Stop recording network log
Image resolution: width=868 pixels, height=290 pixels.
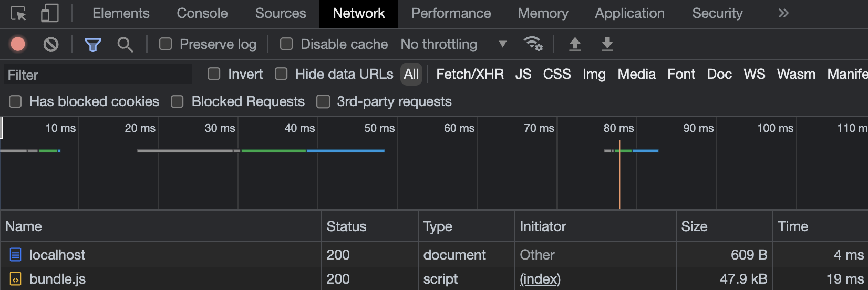tap(18, 44)
